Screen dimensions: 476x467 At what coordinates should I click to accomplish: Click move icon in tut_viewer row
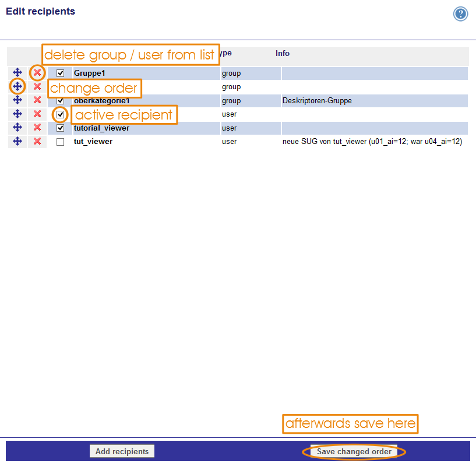[17, 141]
